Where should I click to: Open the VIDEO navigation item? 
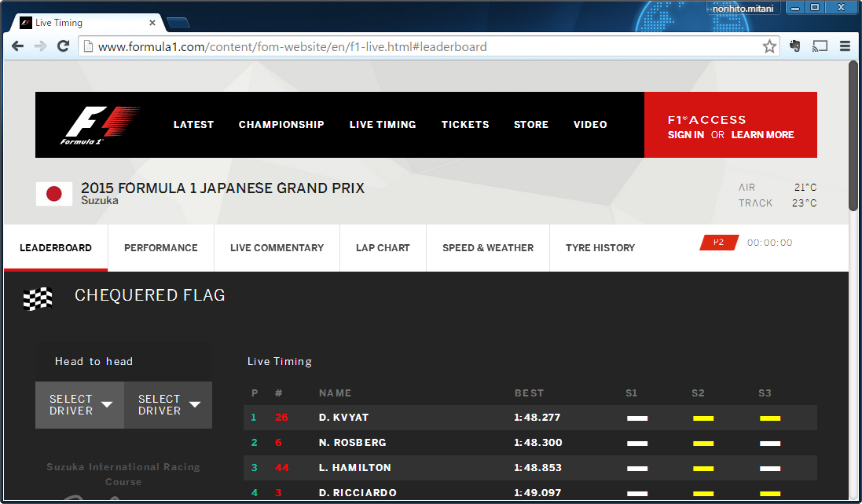[x=590, y=125]
